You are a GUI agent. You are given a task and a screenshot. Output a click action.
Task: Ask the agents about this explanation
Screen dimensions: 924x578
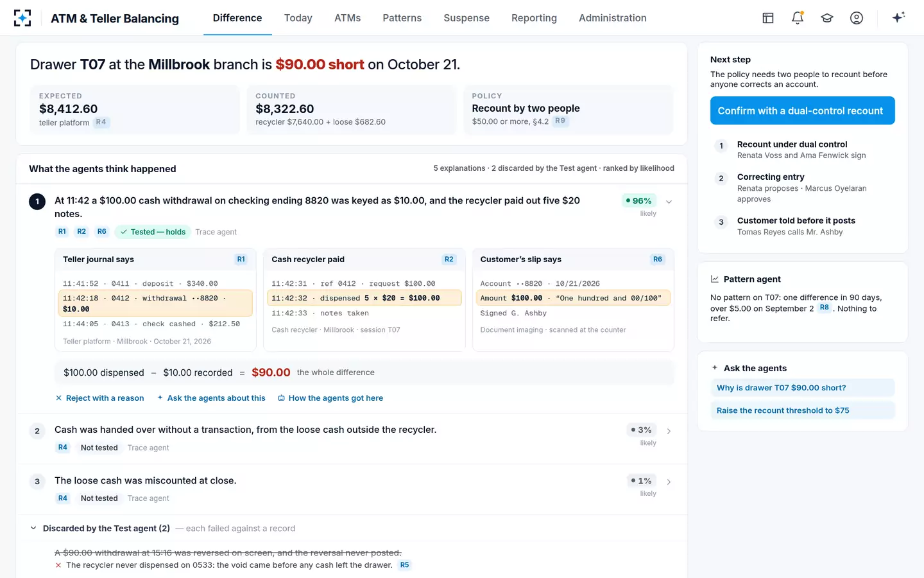pyautogui.click(x=211, y=398)
